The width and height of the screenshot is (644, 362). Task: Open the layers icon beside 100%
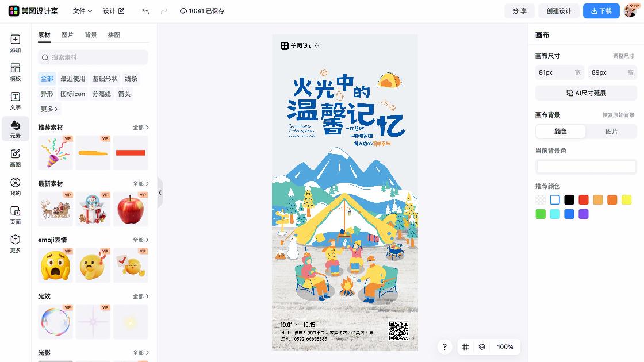click(482, 347)
